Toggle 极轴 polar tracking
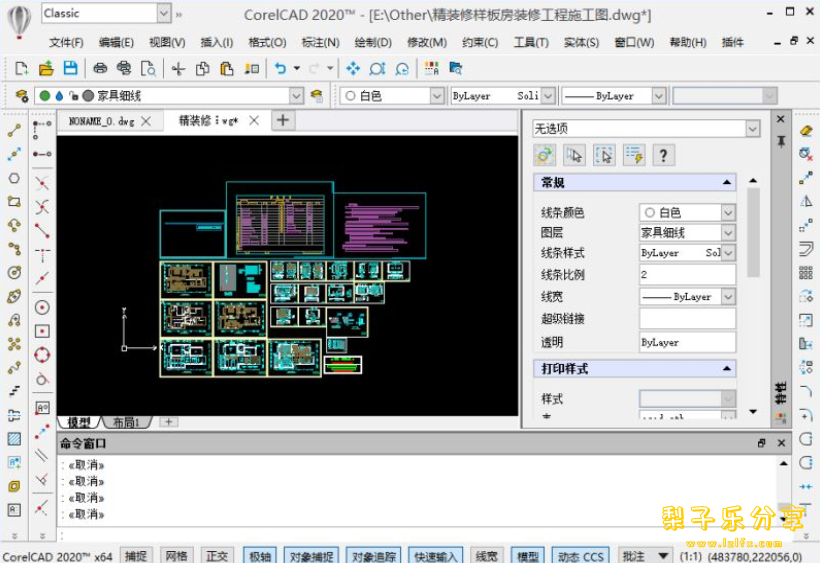The height and width of the screenshot is (563, 820). pos(260,556)
